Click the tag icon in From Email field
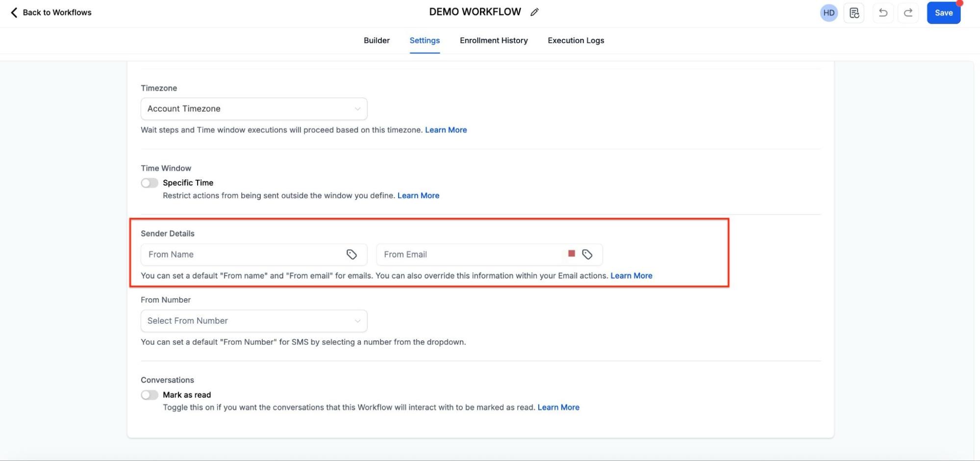980x461 pixels. [587, 255]
